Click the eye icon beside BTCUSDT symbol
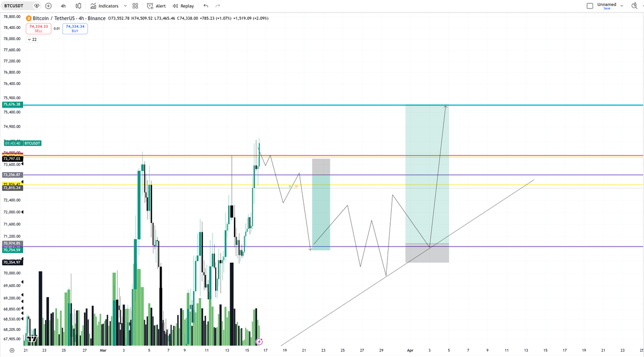The height and width of the screenshot is (357, 644). 36,6
